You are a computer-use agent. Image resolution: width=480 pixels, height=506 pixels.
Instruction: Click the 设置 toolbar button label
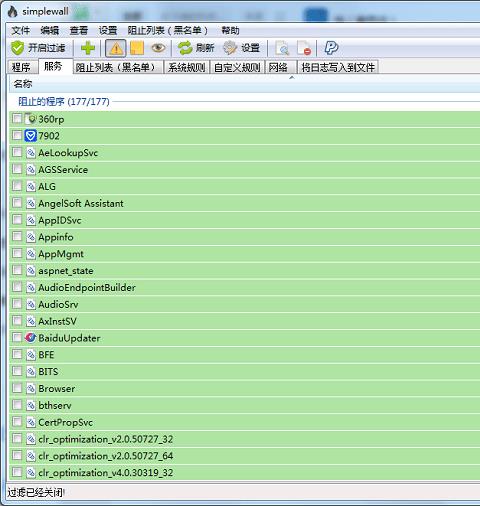click(x=250, y=48)
